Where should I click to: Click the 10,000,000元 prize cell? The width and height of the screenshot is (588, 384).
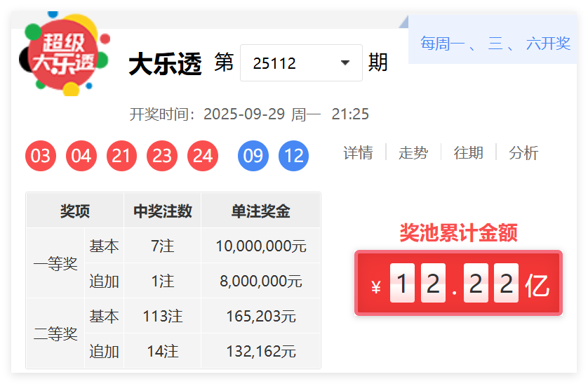click(x=261, y=246)
